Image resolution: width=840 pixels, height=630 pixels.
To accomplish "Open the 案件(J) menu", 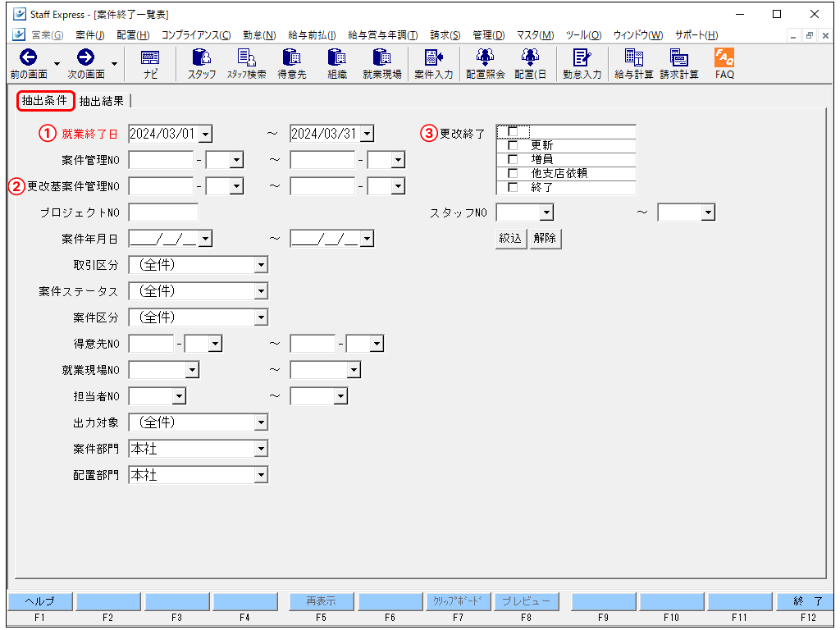I will 89,35.
